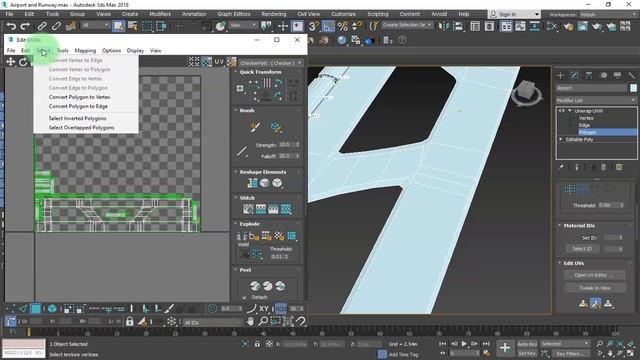Screen dimensions: 640x360
Task: Select the Select and Link chain icon
Action: point(42,26)
